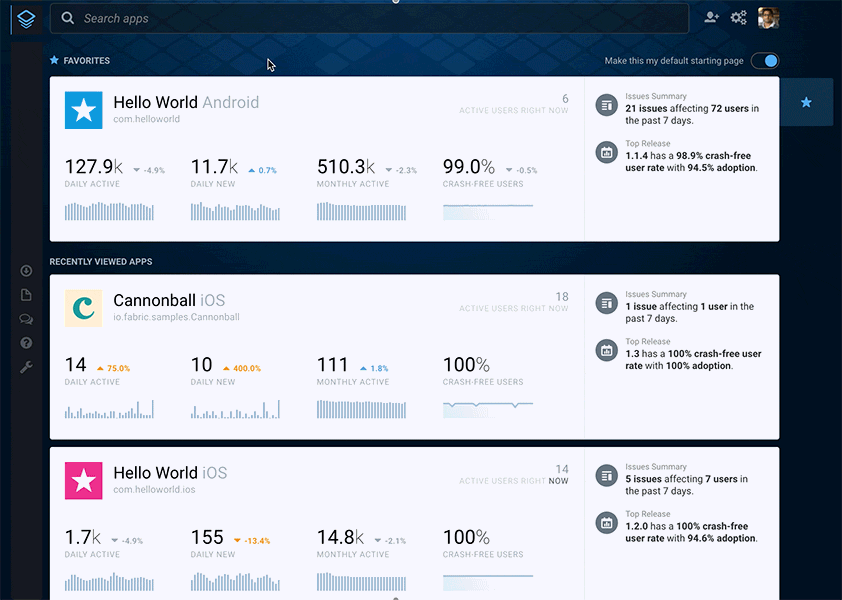Open the Hello World iOS pink icon
Image resolution: width=842 pixels, height=600 pixels.
coord(84,481)
